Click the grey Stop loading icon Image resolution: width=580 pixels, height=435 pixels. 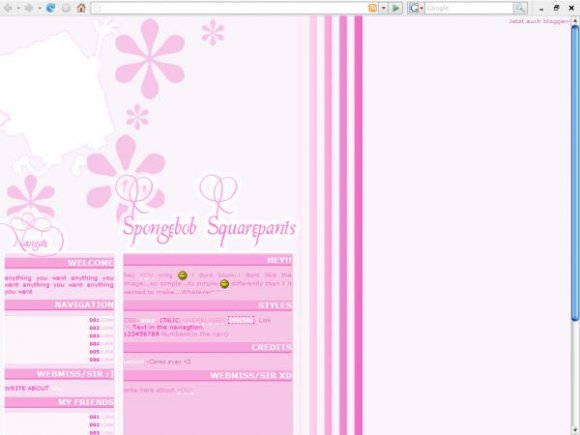(66, 8)
